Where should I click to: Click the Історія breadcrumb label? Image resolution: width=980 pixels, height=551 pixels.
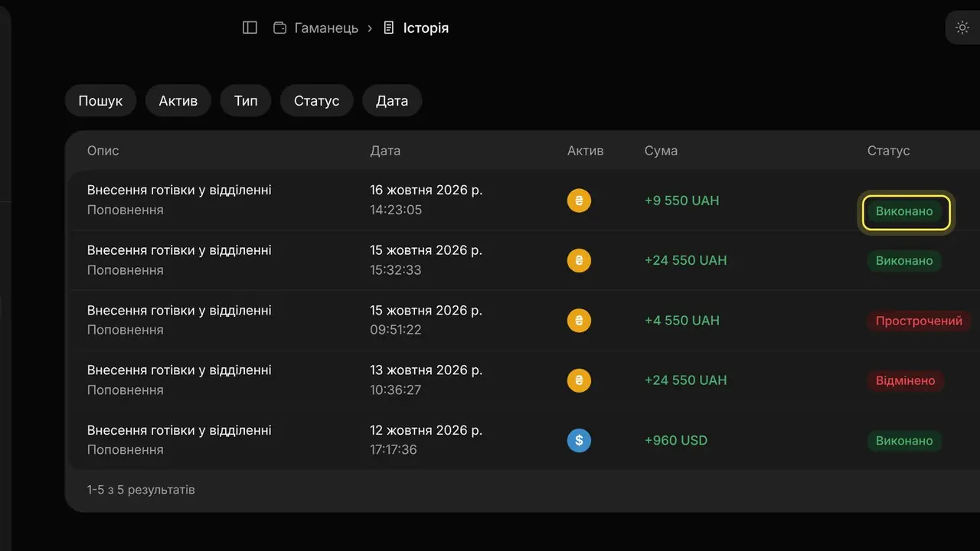click(x=426, y=28)
